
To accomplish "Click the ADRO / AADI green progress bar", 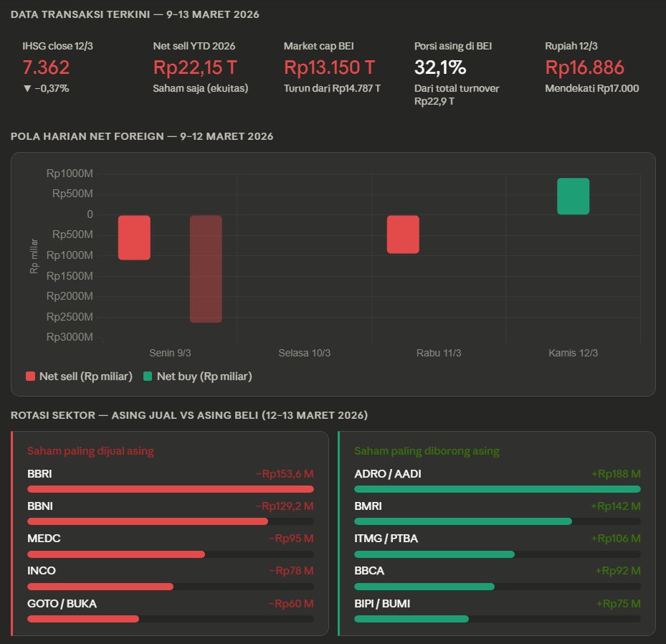I will coord(498,489).
